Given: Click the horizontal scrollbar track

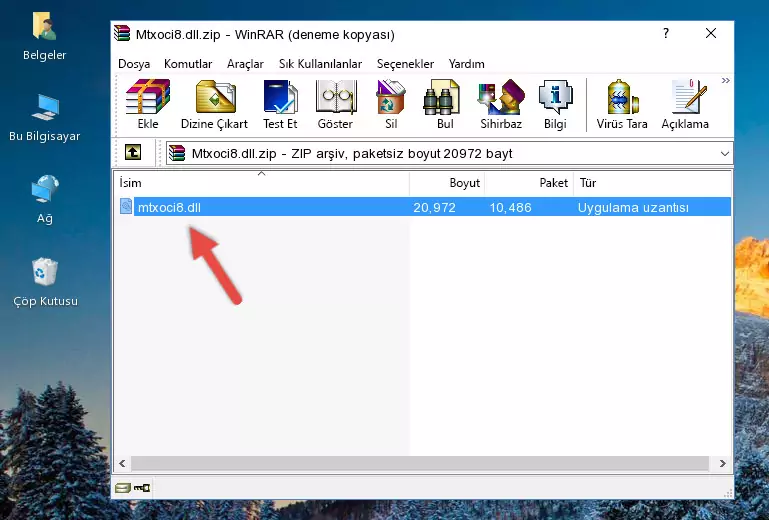Looking at the screenshot, I should 419,463.
